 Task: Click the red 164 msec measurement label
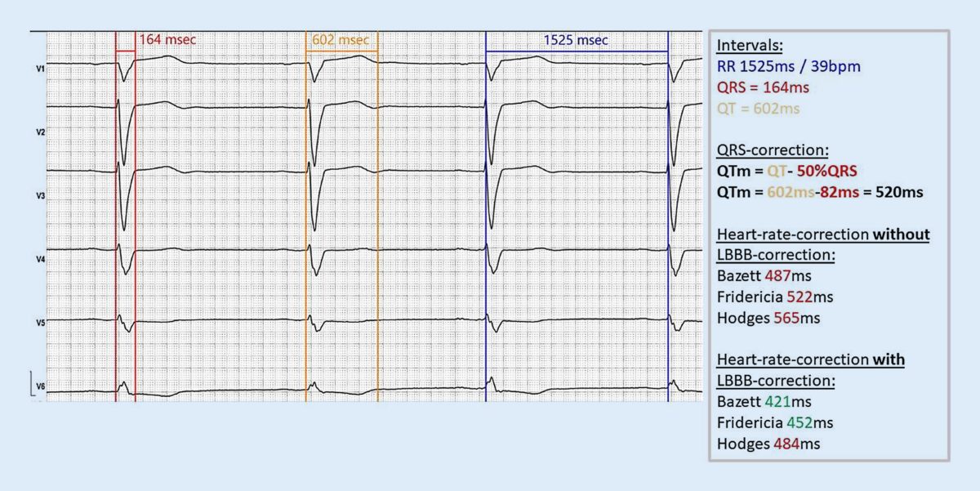click(167, 39)
